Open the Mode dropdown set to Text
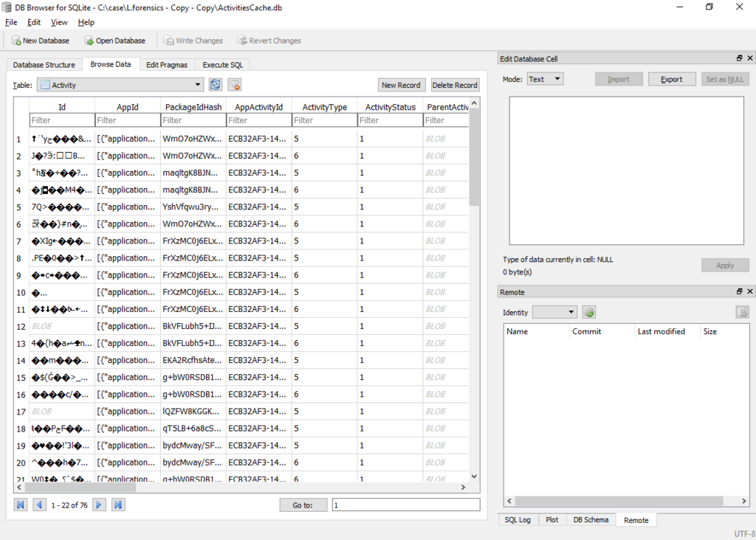The height and width of the screenshot is (540, 756). coord(545,79)
